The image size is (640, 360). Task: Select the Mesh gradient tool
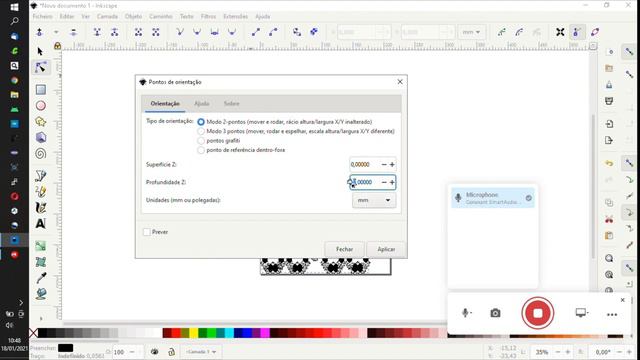coord(40,262)
